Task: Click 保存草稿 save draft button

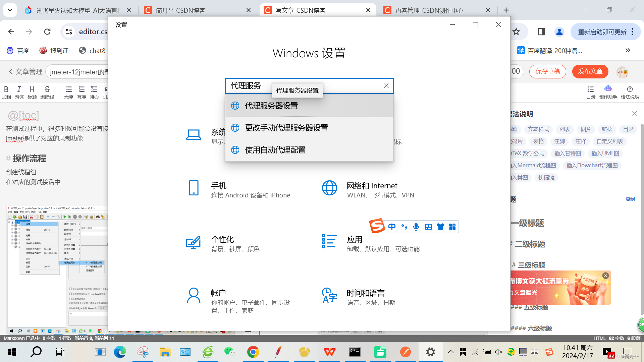Action: 547,71
